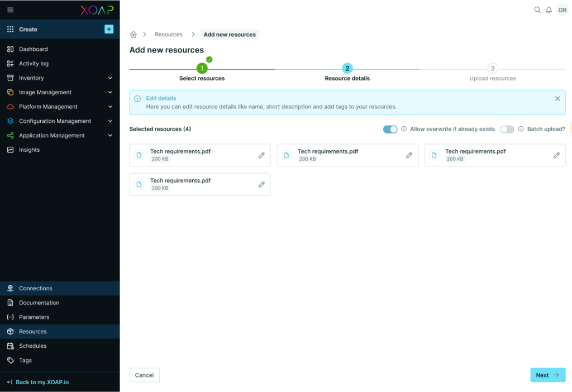Image resolution: width=572 pixels, height=392 pixels.
Task: Click the Configuration Management layers icon
Action: click(10, 121)
